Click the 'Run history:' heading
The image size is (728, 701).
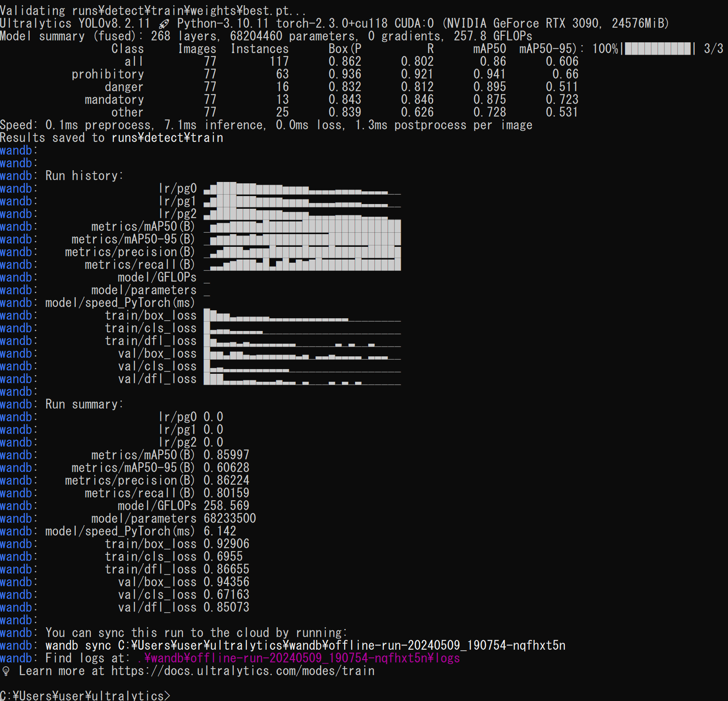pyautogui.click(x=84, y=176)
